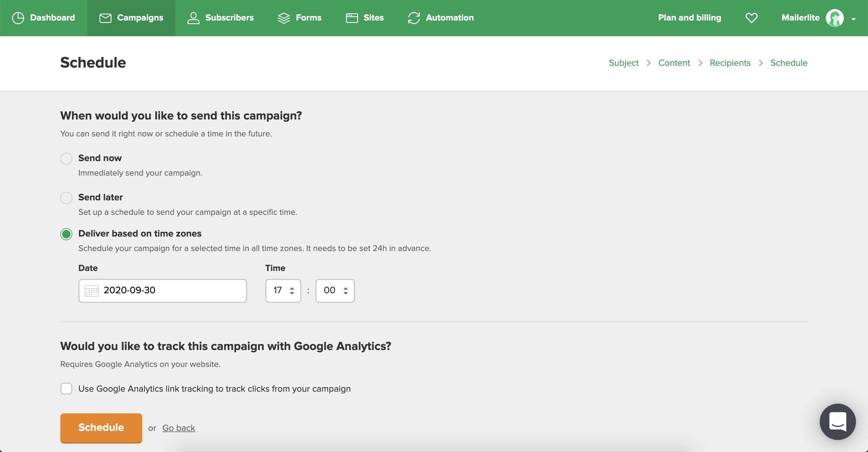Go to Recipients step in breadcrumb
Image resolution: width=868 pixels, height=452 pixels.
(x=730, y=63)
